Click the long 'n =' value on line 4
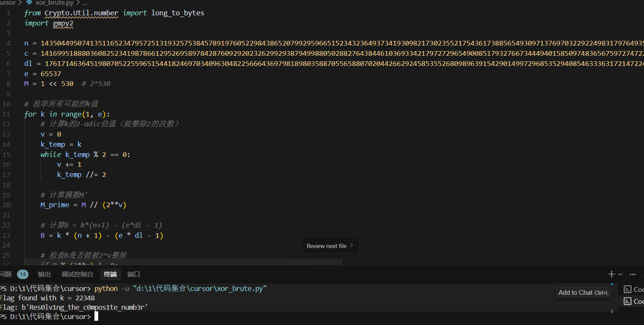 [342, 43]
